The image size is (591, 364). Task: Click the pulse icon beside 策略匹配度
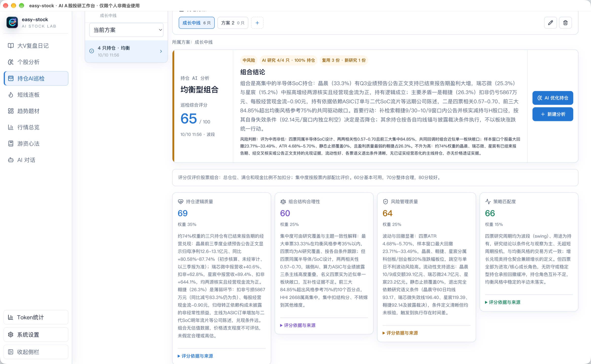488,202
